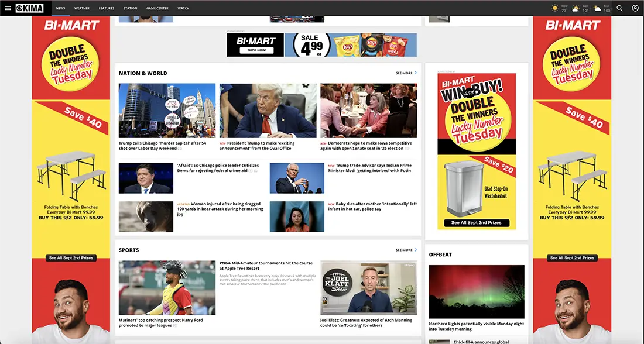Click the Lay's chips 4.99 sale banner

pyautogui.click(x=351, y=44)
